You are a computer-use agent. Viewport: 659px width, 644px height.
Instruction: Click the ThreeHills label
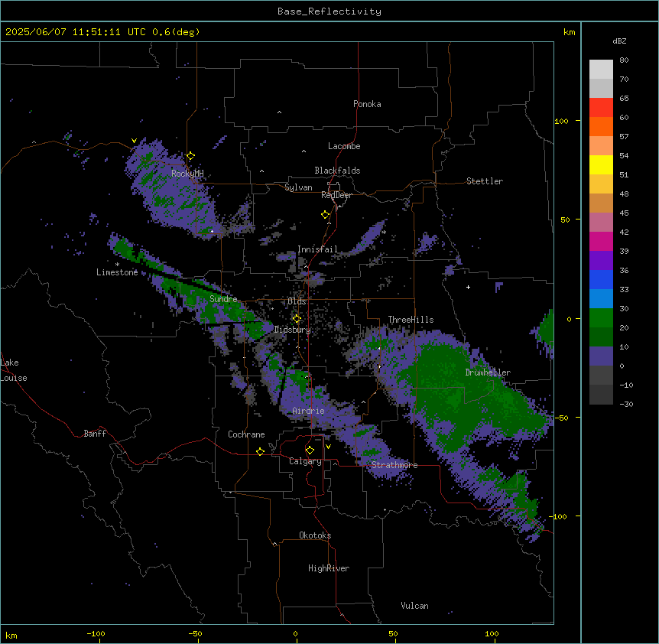coord(411,320)
